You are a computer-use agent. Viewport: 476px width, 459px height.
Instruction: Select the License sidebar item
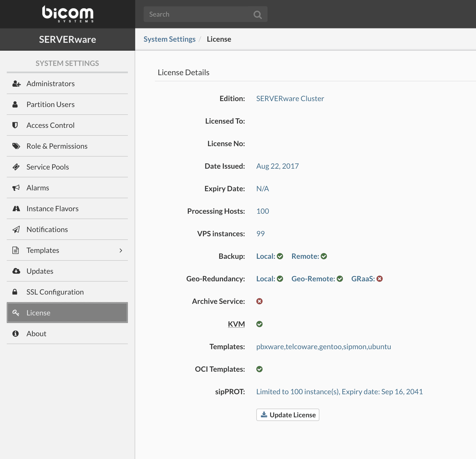[x=67, y=313]
